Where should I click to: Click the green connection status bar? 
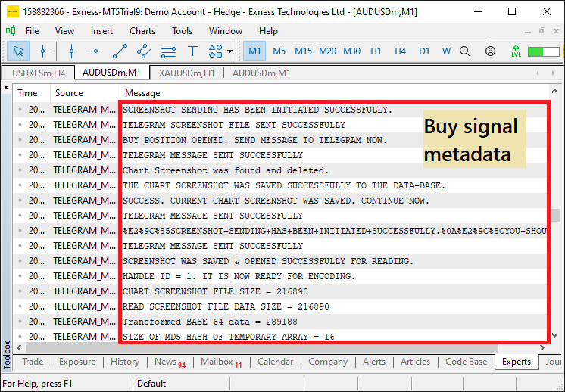[543, 51]
